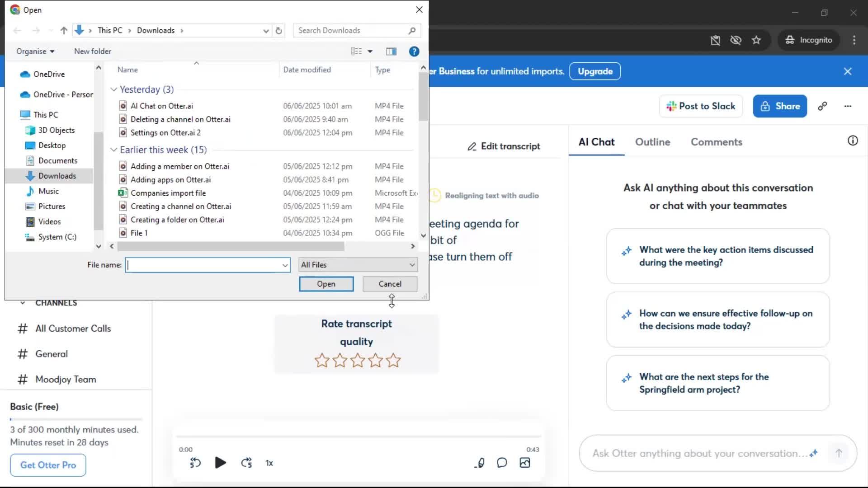The width and height of the screenshot is (868, 488).
Task: Collapse the Earlier this week group
Action: click(113, 150)
